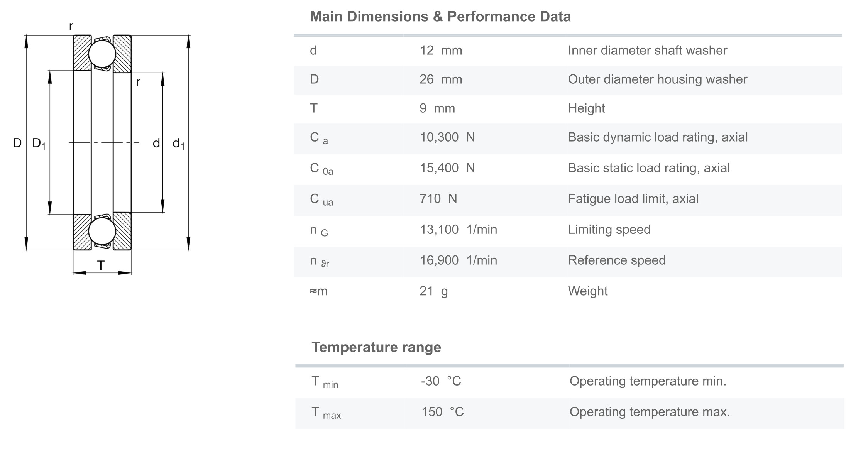The image size is (868, 465).
Task: Select the 9 mm height value
Action: [437, 108]
